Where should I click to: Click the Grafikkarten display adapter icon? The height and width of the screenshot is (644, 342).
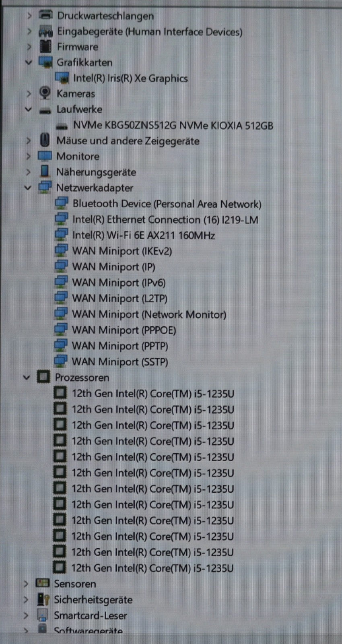click(x=45, y=62)
